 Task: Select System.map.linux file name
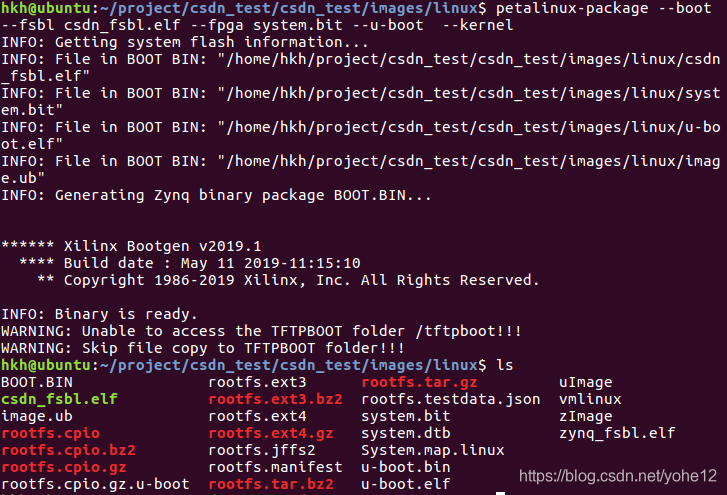tap(433, 451)
